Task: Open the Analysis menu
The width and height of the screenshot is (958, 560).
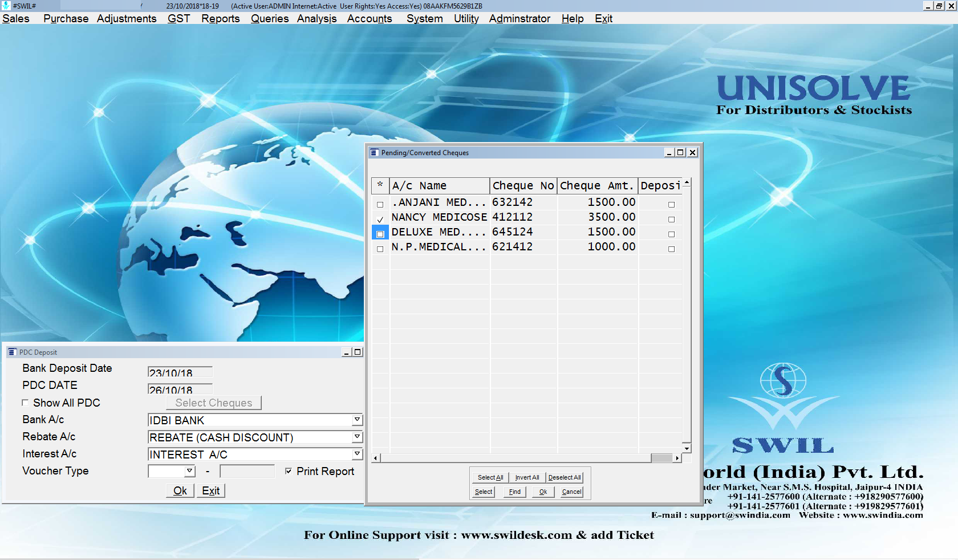Action: pos(317,19)
